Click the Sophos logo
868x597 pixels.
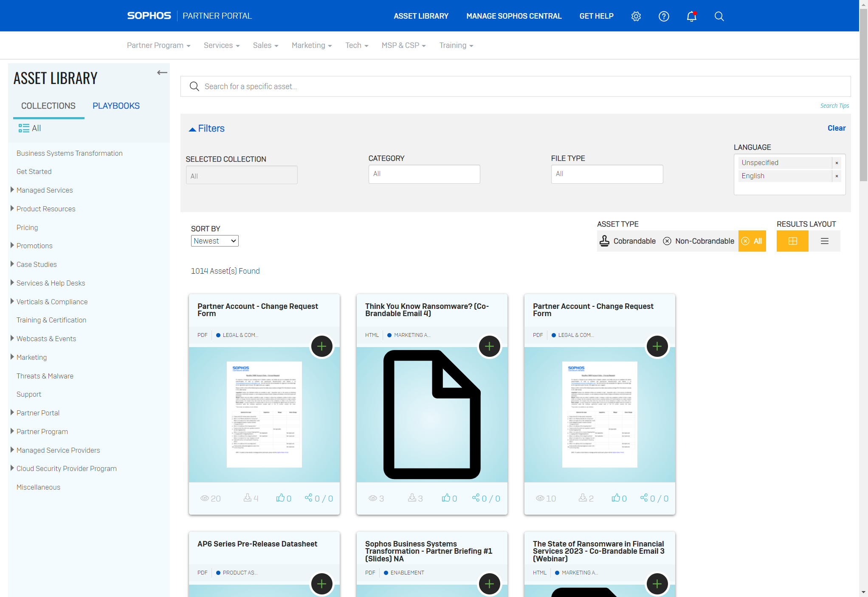coord(149,16)
